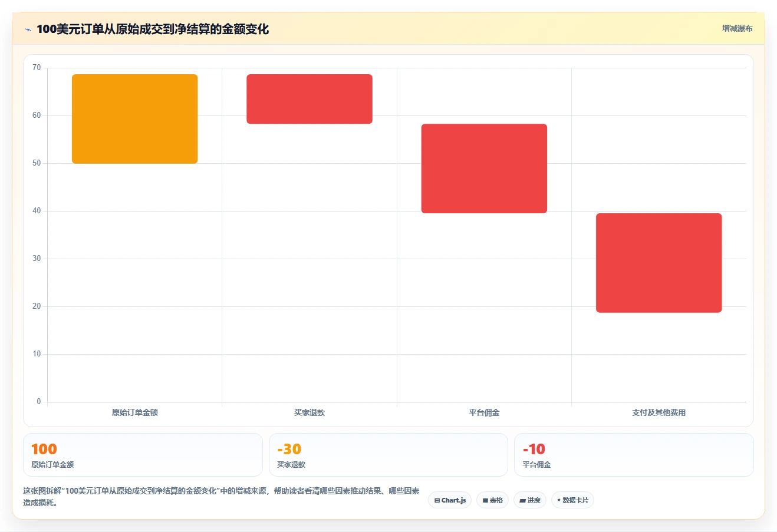Click the y-axis value 20
Screen dimensions: 777x532
tap(37, 306)
